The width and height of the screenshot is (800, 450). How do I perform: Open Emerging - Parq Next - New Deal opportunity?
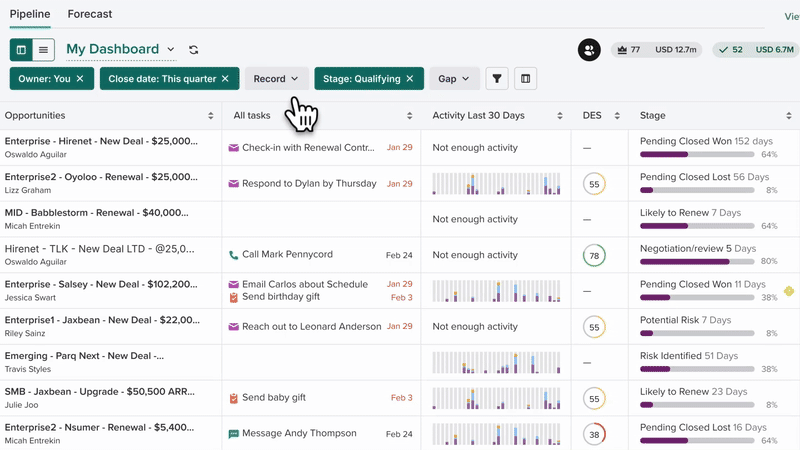click(x=84, y=356)
